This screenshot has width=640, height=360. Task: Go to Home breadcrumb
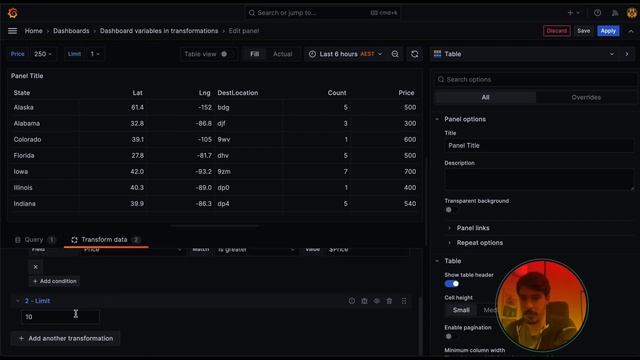coord(33,31)
